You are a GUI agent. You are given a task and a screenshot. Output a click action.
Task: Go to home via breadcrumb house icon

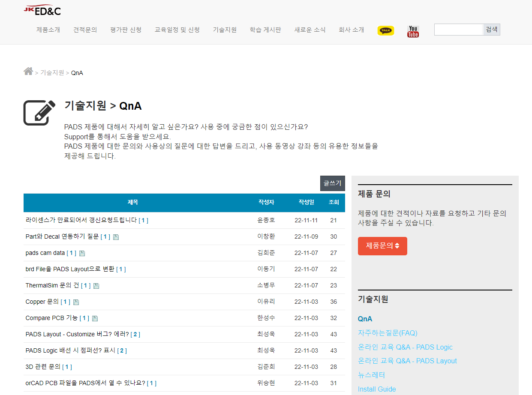[28, 71]
